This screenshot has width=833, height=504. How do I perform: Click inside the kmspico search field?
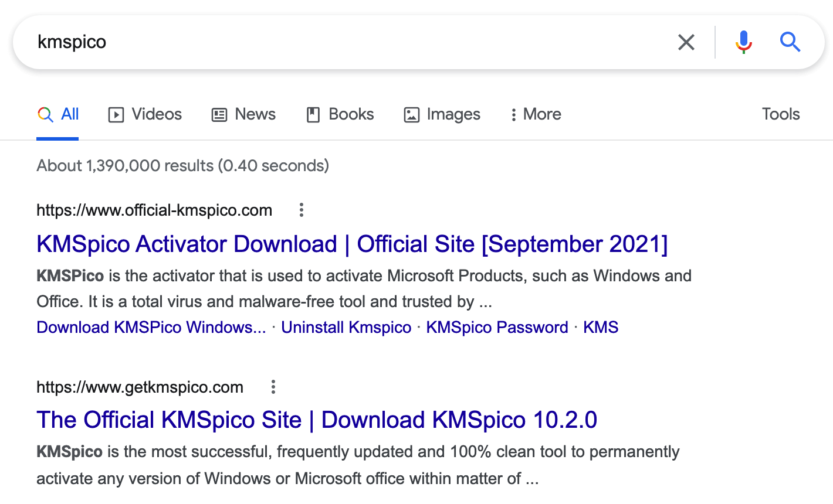point(352,42)
